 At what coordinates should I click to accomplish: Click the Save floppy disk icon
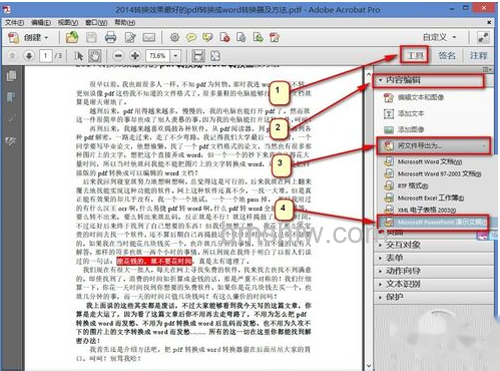[x=91, y=37]
